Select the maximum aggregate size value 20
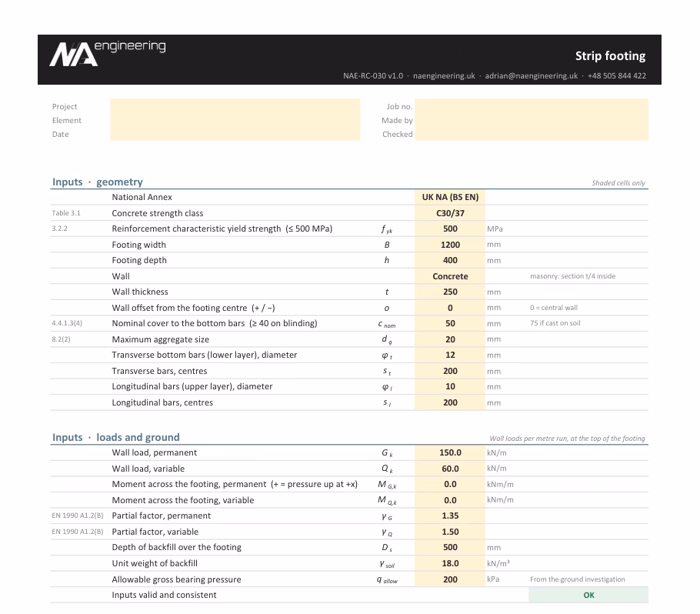Viewport: 700px width, 614px height. 450,339
